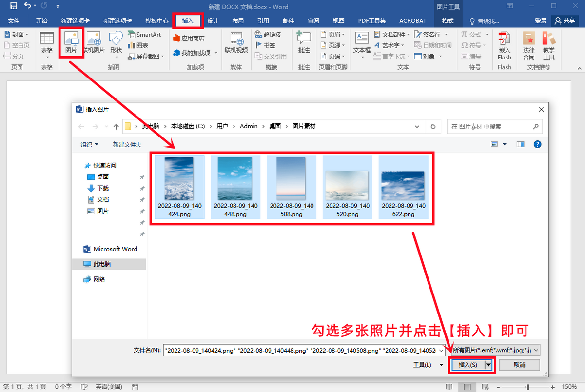Insert Date and Time 日期和时间

[433, 45]
